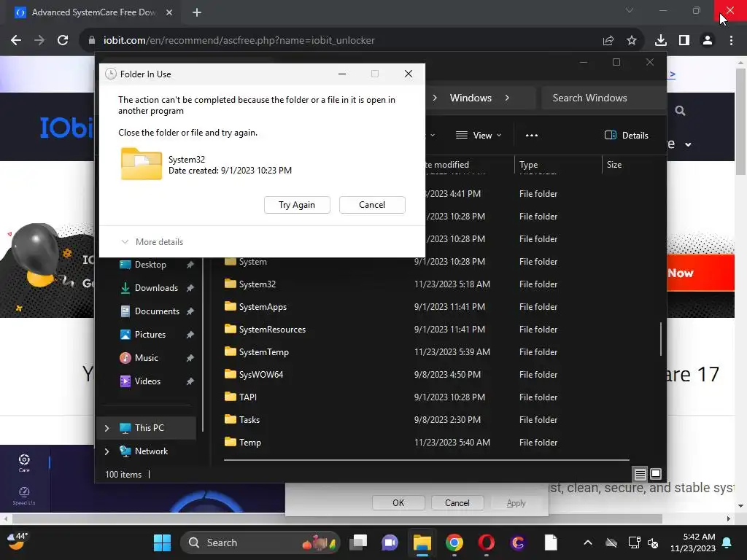Screen dimensions: 747x560
Task: Open Chrome tab search chevron
Action: pos(630,10)
